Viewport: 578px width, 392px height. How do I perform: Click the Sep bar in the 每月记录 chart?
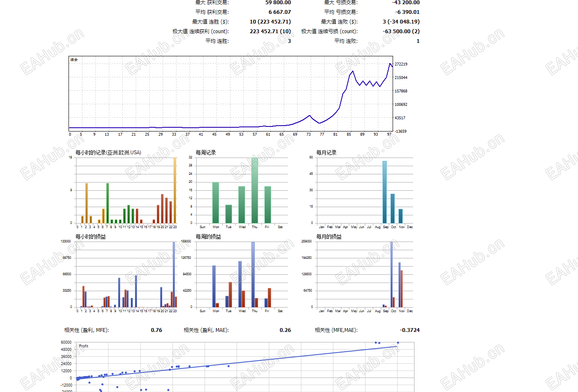(x=385, y=192)
